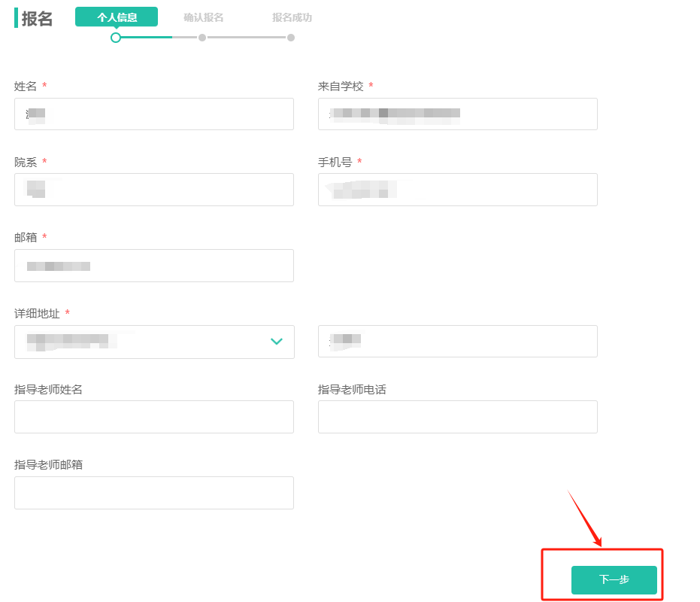Click the last step dot in progress bar

pyautogui.click(x=291, y=38)
